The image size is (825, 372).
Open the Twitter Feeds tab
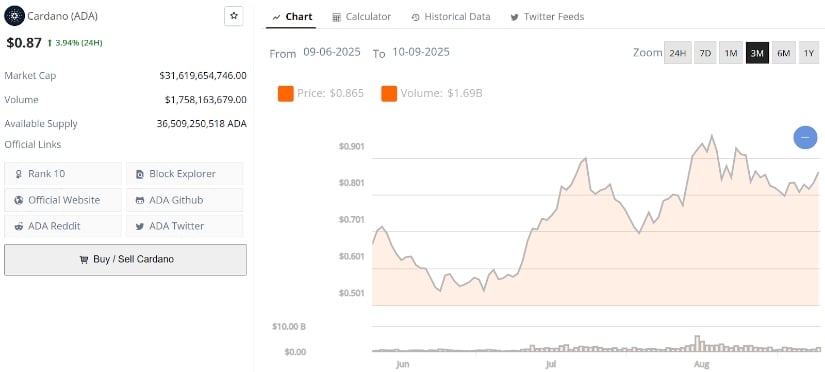pyautogui.click(x=547, y=17)
